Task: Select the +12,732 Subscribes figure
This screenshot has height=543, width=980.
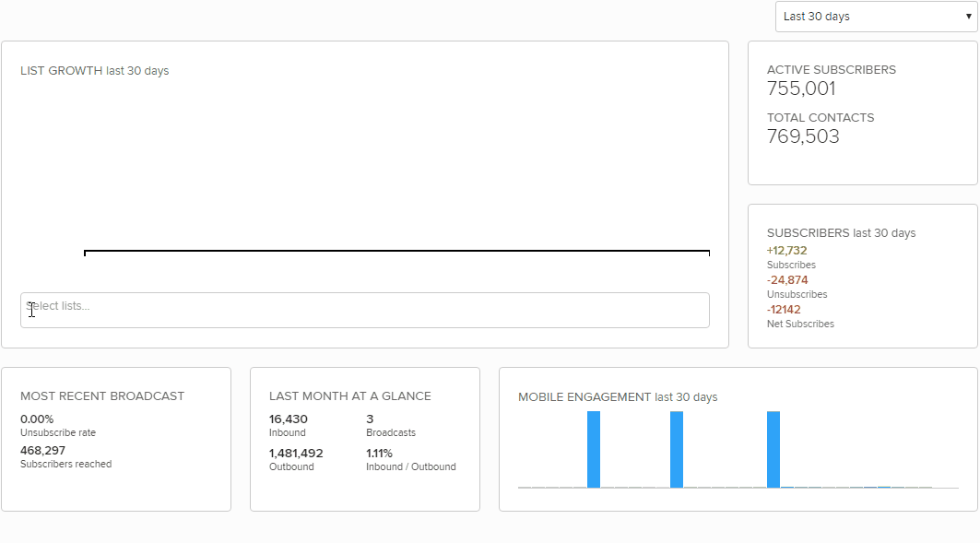Action: tap(787, 250)
